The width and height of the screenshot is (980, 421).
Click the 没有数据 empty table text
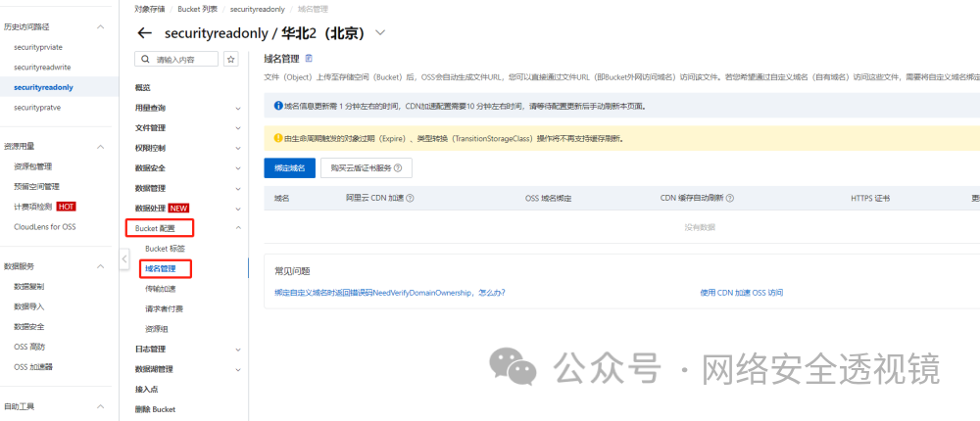point(700,227)
